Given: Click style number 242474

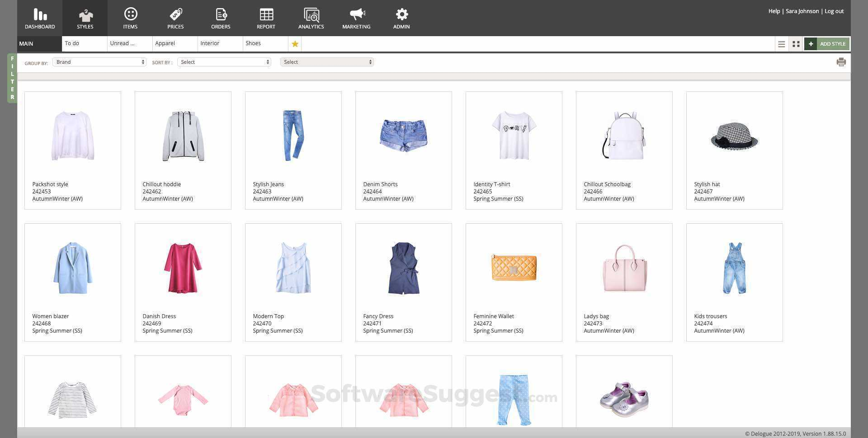Looking at the screenshot, I should pos(703,324).
